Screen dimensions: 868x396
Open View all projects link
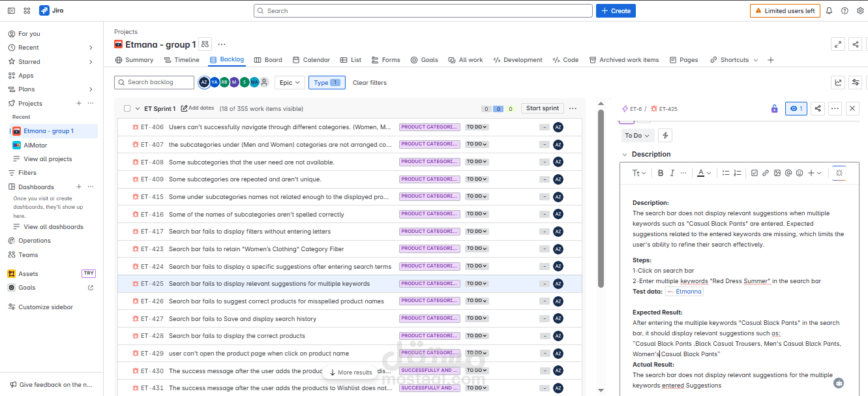pos(48,159)
